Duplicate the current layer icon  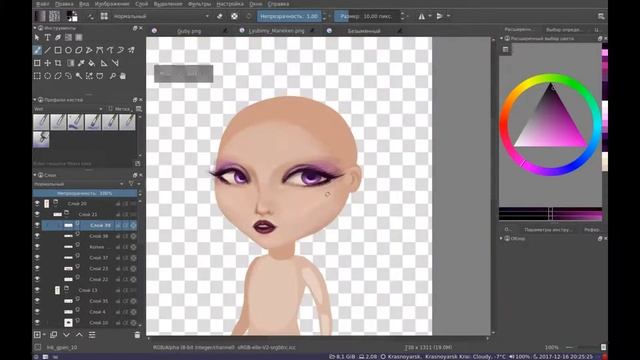[x=53, y=335]
